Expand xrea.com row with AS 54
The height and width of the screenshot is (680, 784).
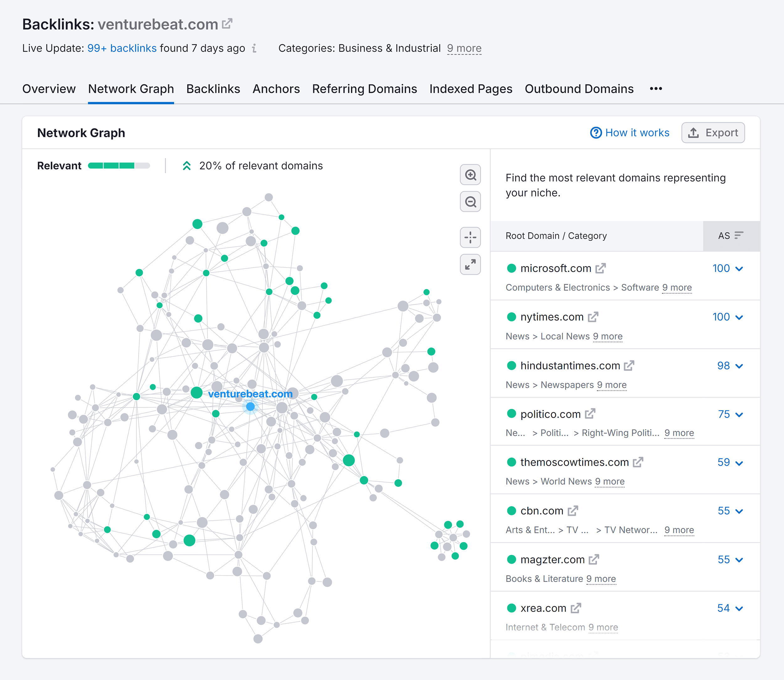pos(739,608)
